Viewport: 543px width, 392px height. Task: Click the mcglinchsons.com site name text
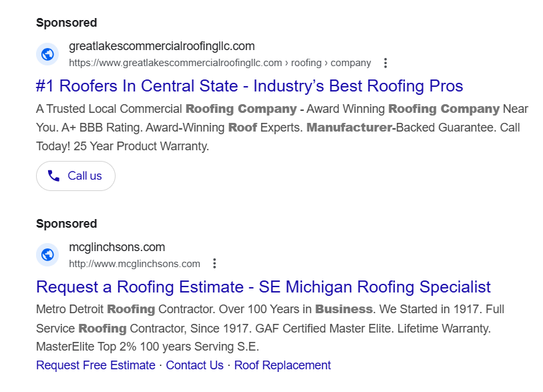click(x=117, y=247)
